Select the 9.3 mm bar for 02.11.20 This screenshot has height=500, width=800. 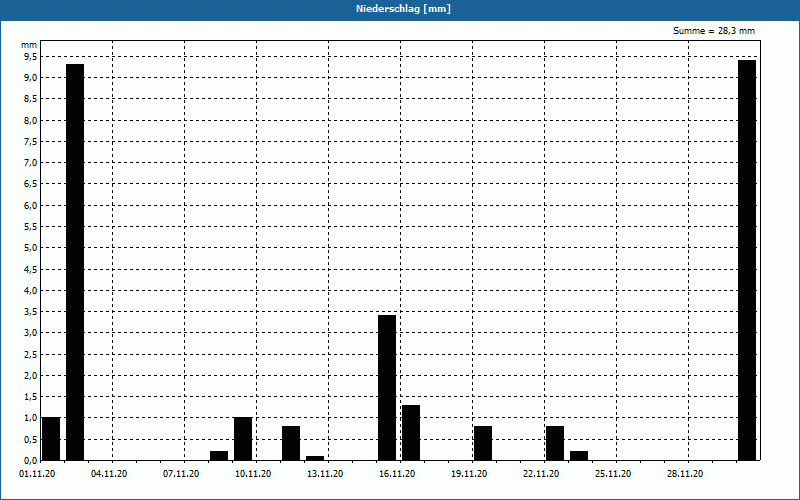point(75,262)
